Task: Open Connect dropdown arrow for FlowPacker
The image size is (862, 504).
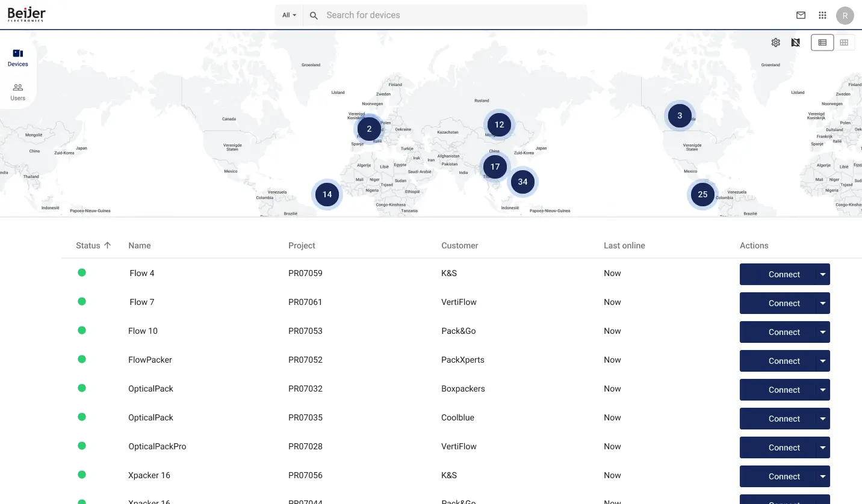Action: click(x=823, y=361)
